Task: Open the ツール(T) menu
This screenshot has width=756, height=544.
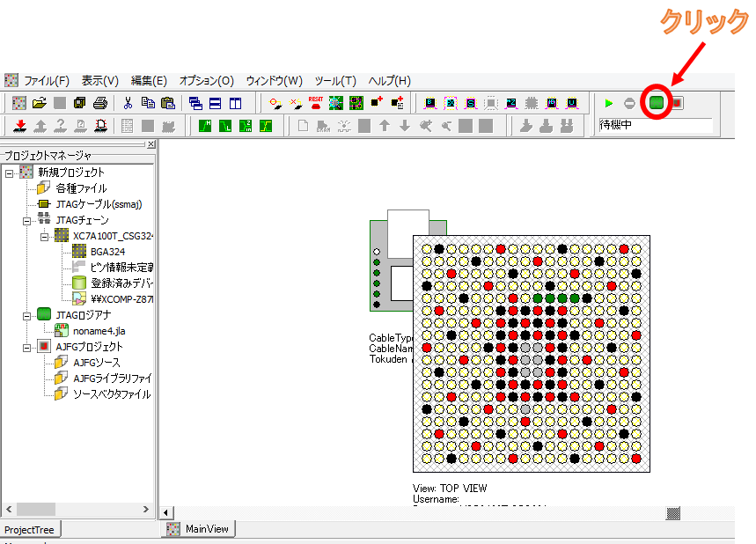Action: [335, 80]
